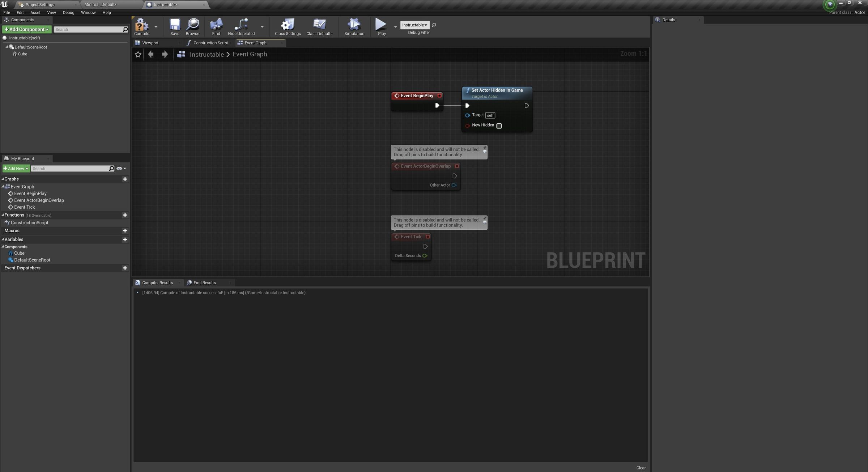Image resolution: width=868 pixels, height=472 pixels.
Task: Open the Find tool
Action: pos(216,27)
